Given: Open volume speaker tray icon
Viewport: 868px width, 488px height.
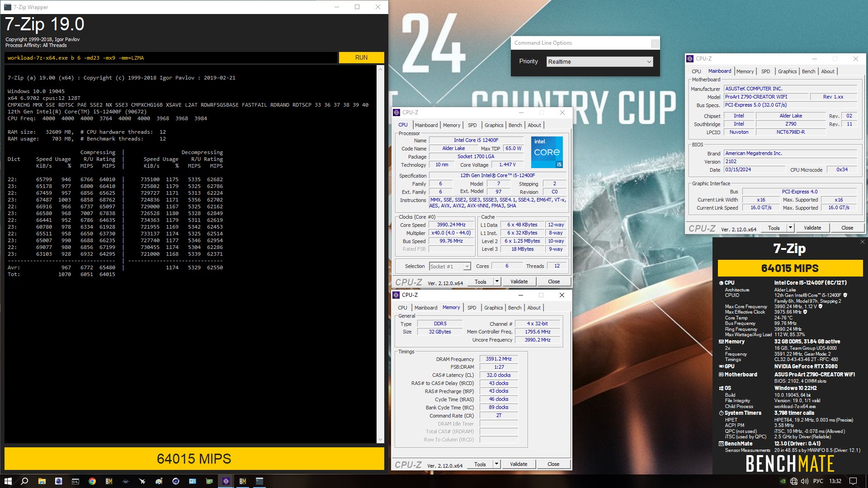Looking at the screenshot, I should [805, 481].
